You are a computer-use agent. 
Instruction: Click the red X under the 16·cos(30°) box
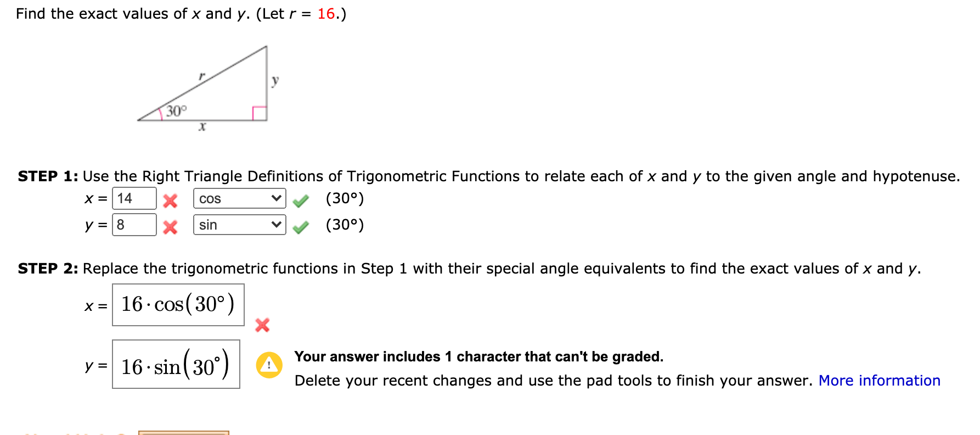[262, 326]
